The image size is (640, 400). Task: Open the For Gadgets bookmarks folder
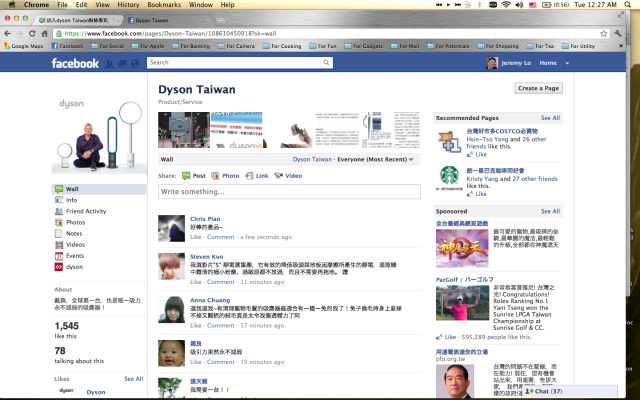point(364,46)
